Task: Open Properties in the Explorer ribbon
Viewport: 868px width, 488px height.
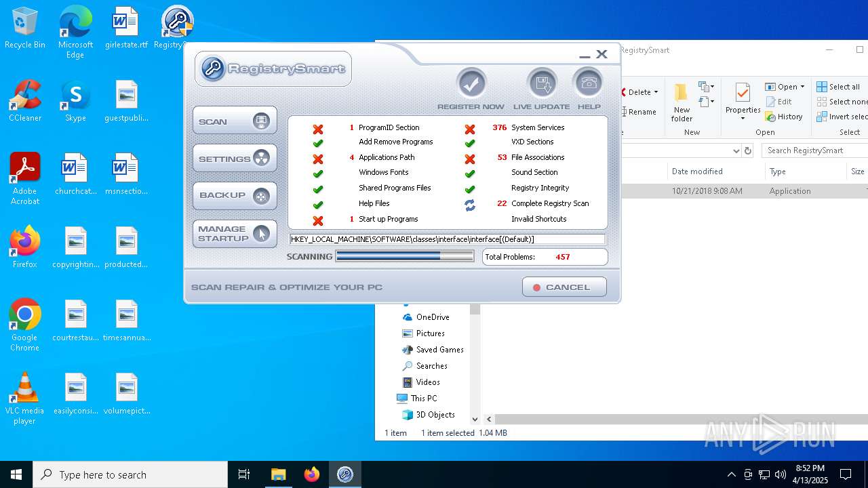Action: click(743, 98)
